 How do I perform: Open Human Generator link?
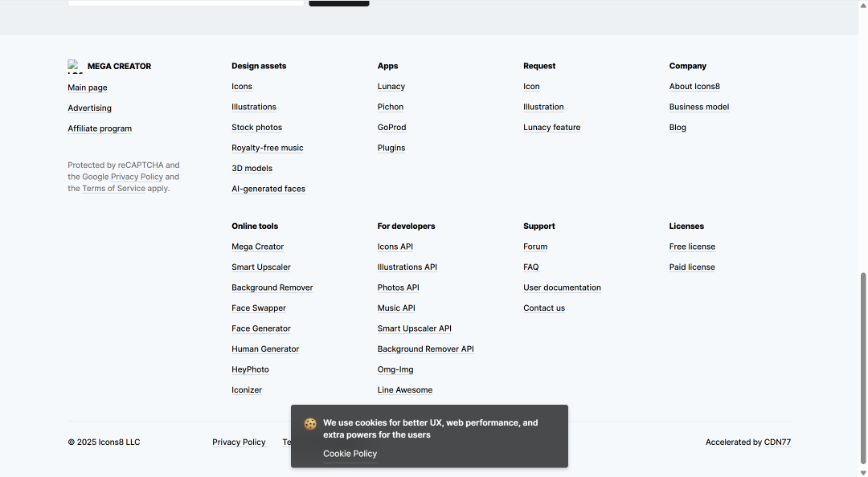click(x=265, y=349)
